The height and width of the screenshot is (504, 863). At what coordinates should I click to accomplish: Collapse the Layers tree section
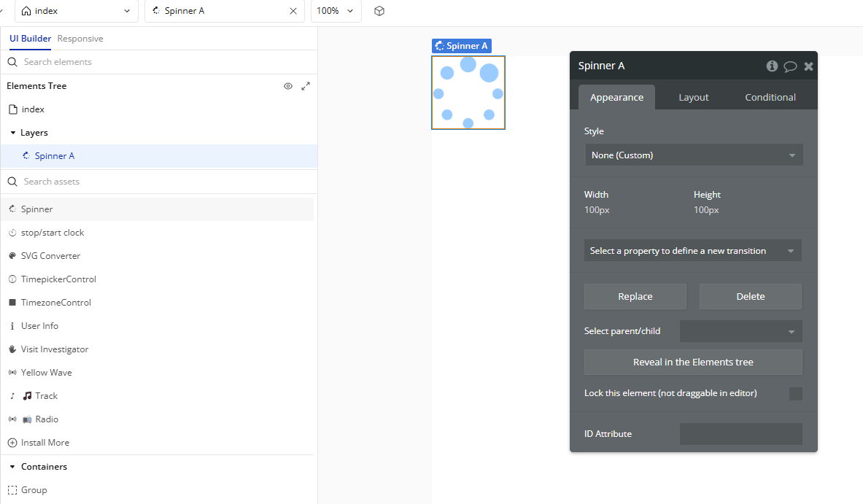[12, 133]
